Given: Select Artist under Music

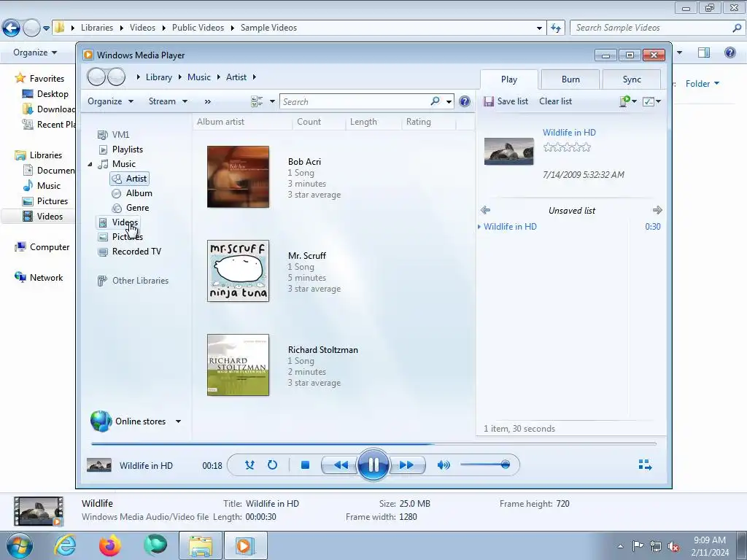Looking at the screenshot, I should (x=130, y=179).
